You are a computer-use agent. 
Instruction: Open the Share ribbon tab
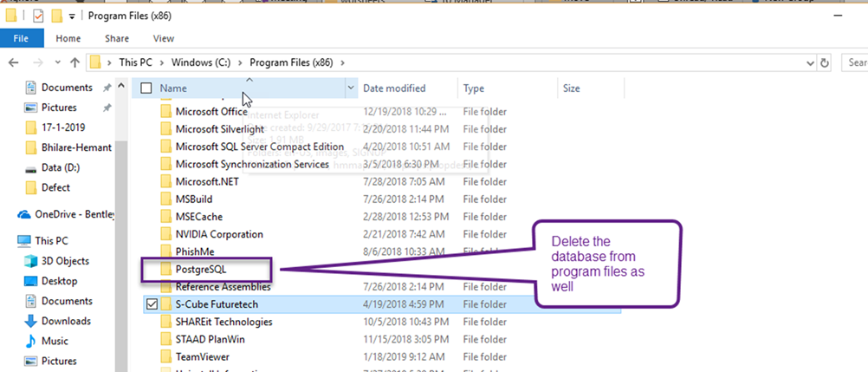(x=117, y=38)
